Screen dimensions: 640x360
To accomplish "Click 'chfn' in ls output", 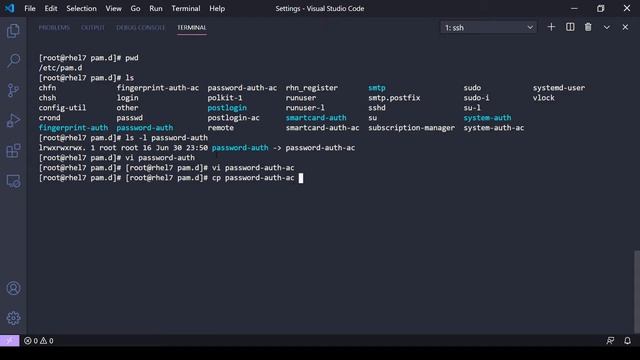I will pyautogui.click(x=47, y=88).
